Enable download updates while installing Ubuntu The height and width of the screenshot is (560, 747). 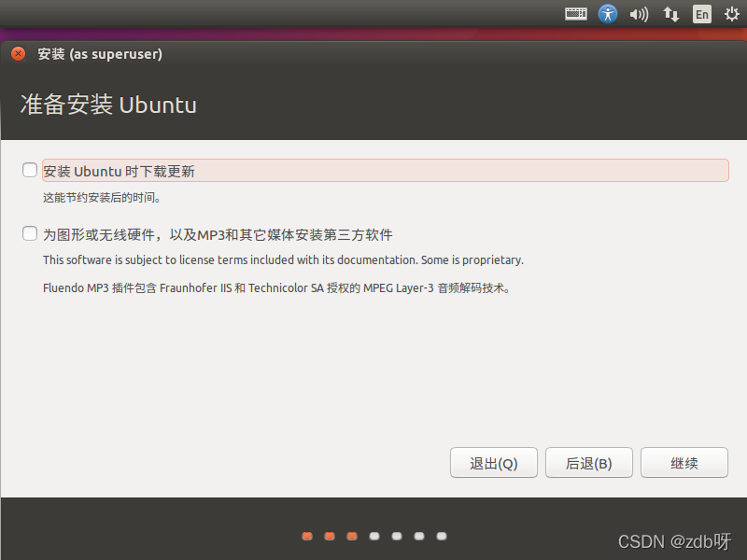coord(30,170)
